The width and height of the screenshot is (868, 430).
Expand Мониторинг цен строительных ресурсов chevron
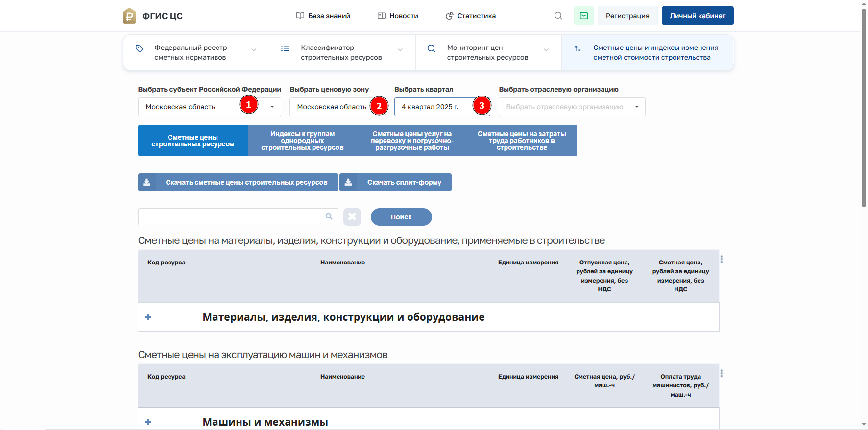click(546, 50)
